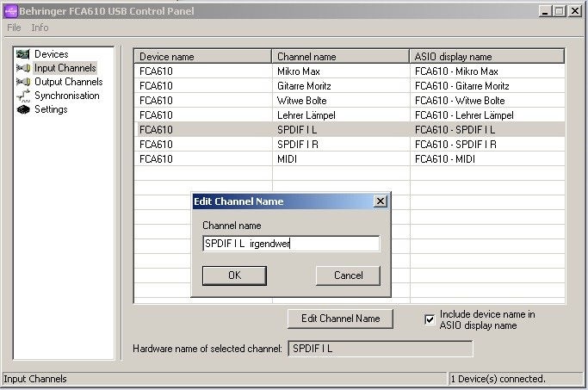Click FCA610 device cell in MIDI row
Image resolution: width=588 pixels, height=390 pixels.
(x=203, y=159)
